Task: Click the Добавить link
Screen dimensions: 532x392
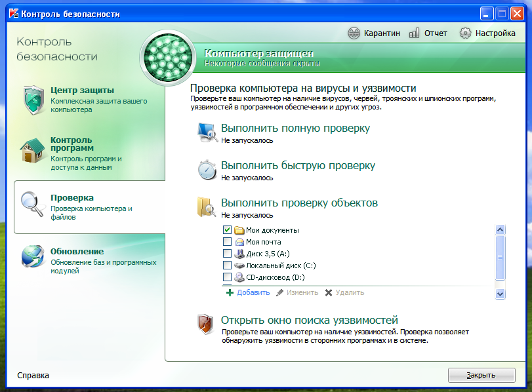Action: point(253,292)
